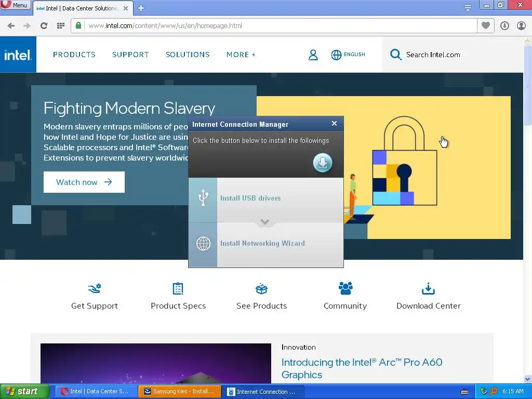Screen dimensions: 532x399
Task: Click the Community people icon
Action: (345, 288)
